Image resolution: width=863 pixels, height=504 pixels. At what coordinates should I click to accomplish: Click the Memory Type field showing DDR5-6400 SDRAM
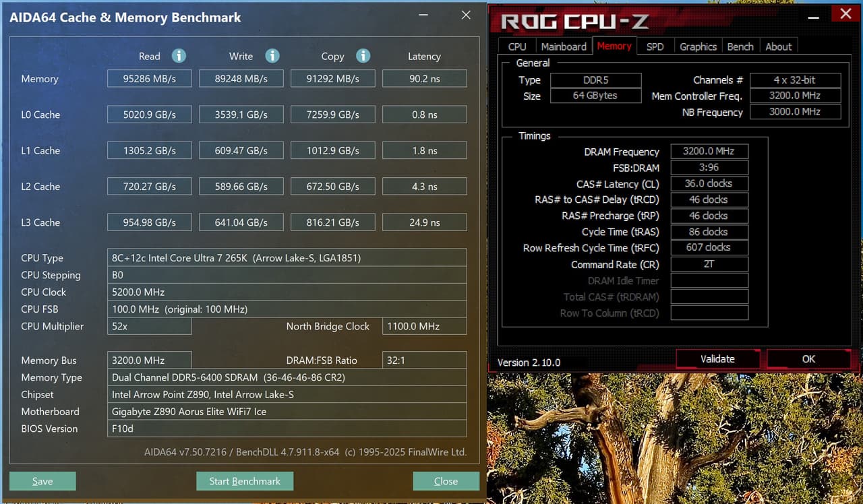[287, 377]
